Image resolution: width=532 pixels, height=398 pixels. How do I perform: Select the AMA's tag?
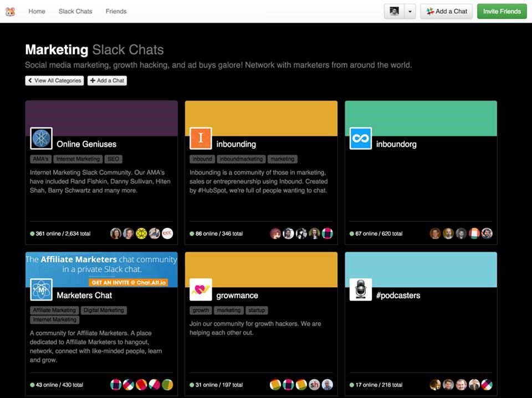40,159
